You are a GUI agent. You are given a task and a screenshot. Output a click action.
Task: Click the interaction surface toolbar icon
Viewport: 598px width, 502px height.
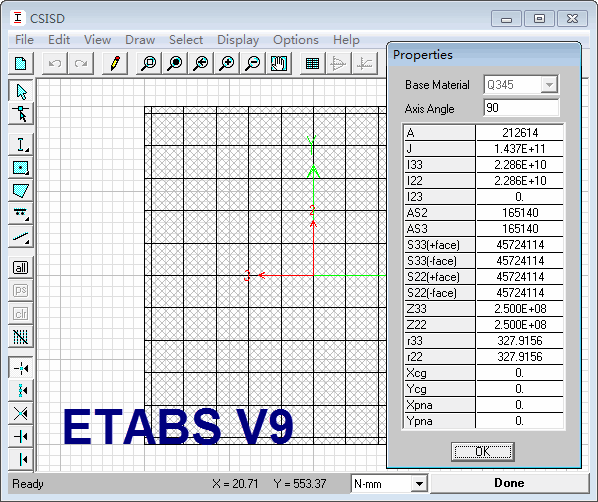tap(338, 63)
